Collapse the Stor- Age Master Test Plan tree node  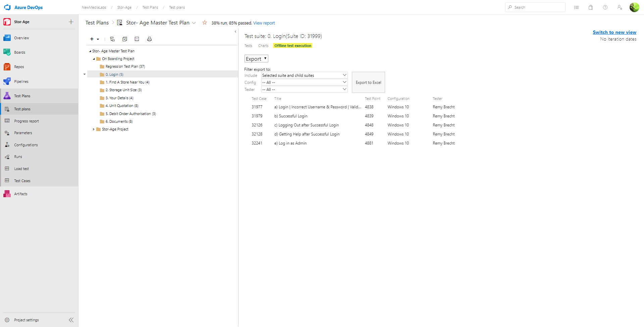coord(90,51)
